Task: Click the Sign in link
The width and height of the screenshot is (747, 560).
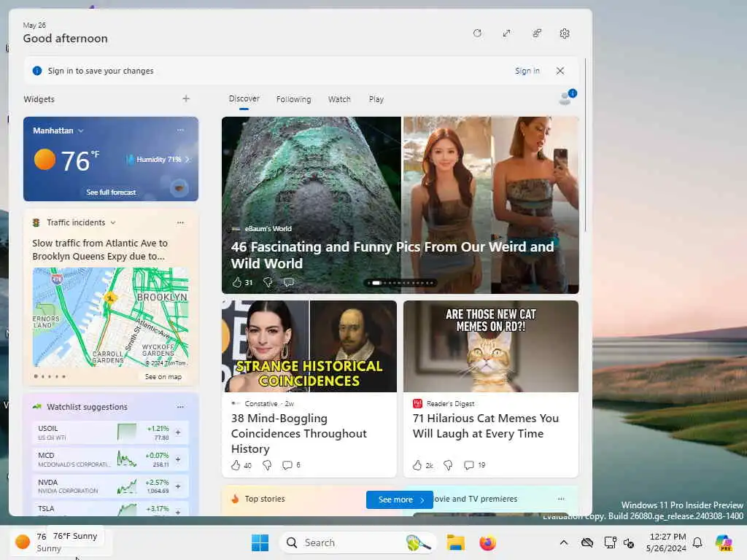Action: click(527, 71)
